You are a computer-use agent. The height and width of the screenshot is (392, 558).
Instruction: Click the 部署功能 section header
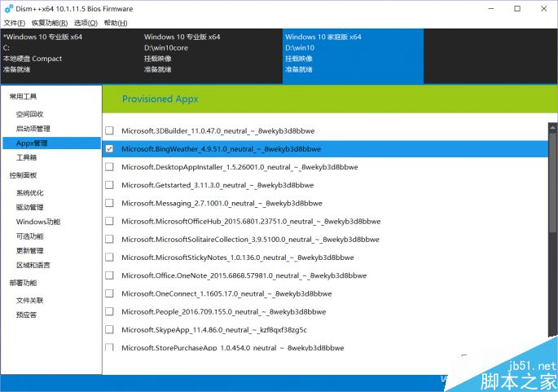coord(23,283)
